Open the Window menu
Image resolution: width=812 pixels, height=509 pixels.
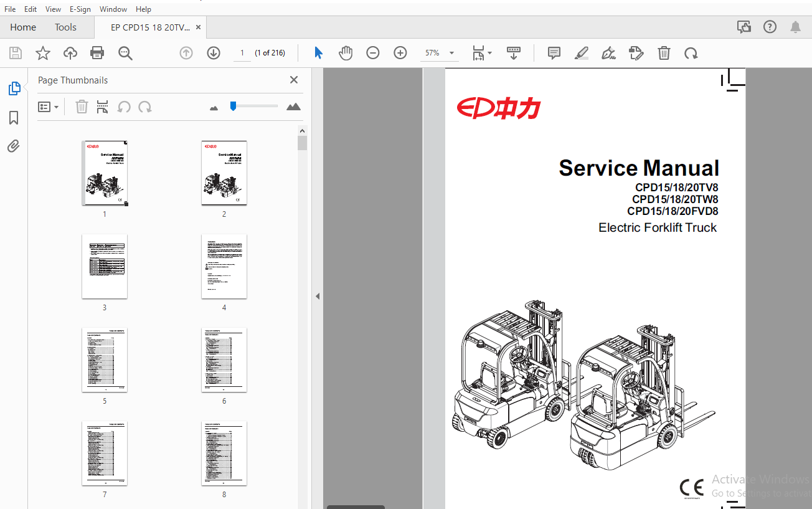tap(113, 9)
